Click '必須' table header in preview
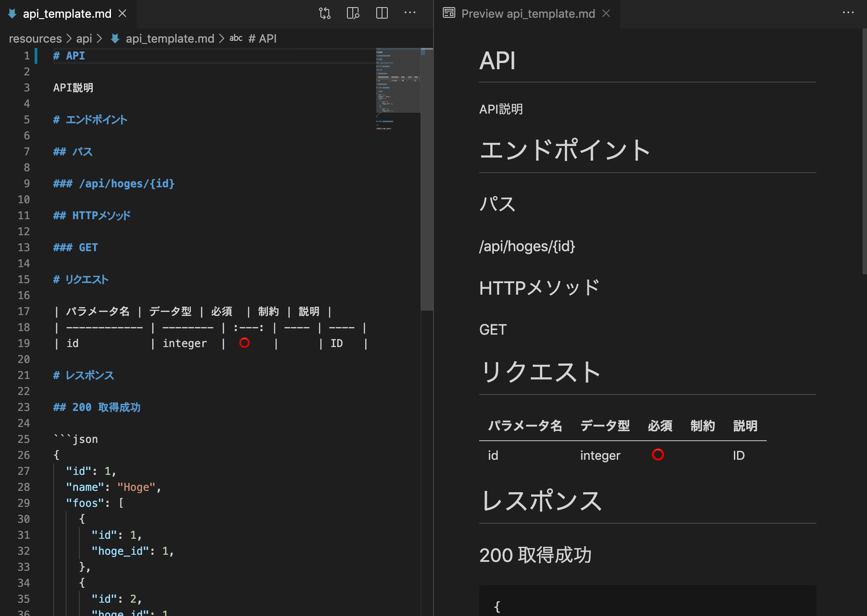This screenshot has height=616, width=867. [x=660, y=426]
